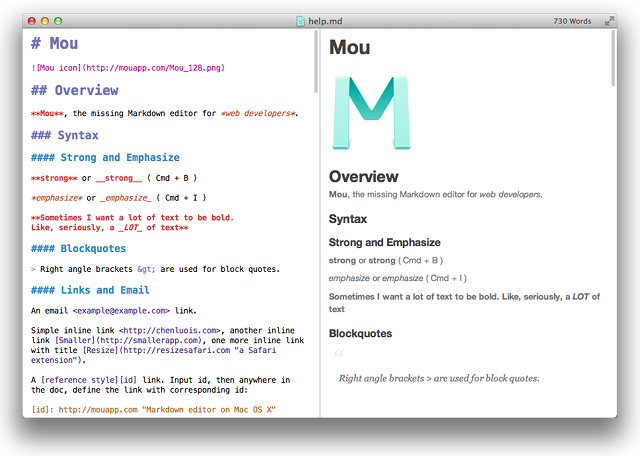Viewport: 640px width, 456px height.
Task: Click the Mou icon image markdown line
Action: 128,68
